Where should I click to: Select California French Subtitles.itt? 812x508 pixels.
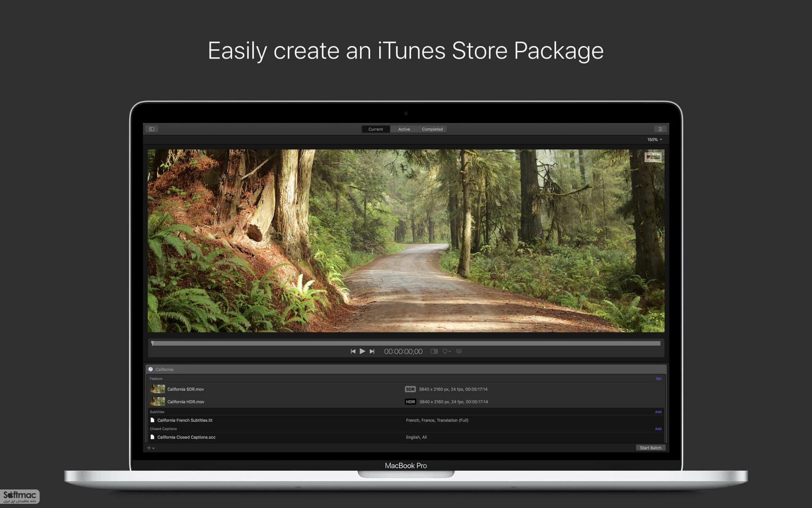point(406,420)
